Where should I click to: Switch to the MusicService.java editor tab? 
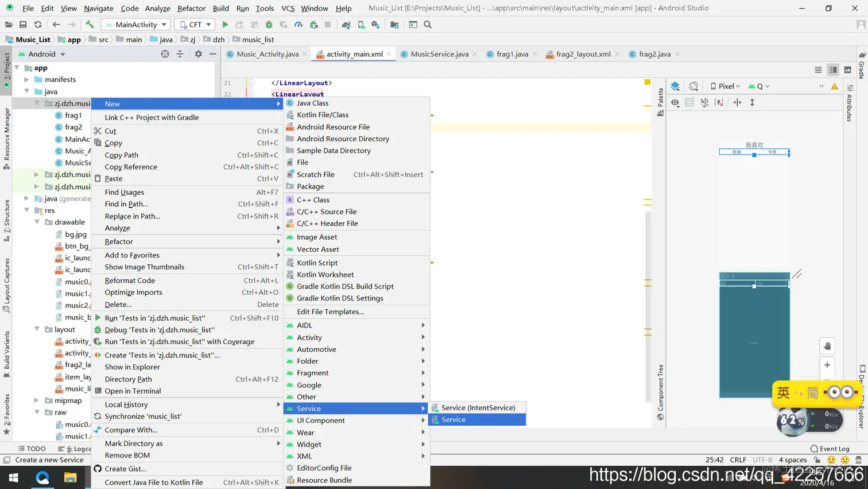[x=439, y=54]
